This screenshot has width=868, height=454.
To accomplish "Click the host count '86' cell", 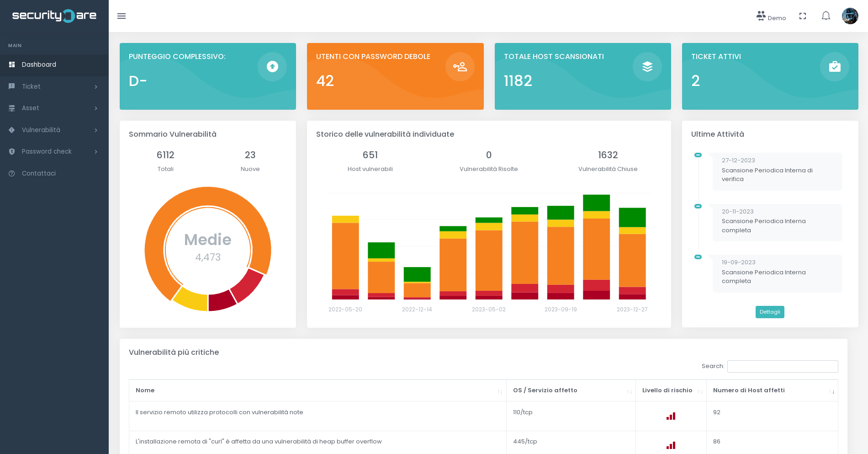I will [x=772, y=443].
